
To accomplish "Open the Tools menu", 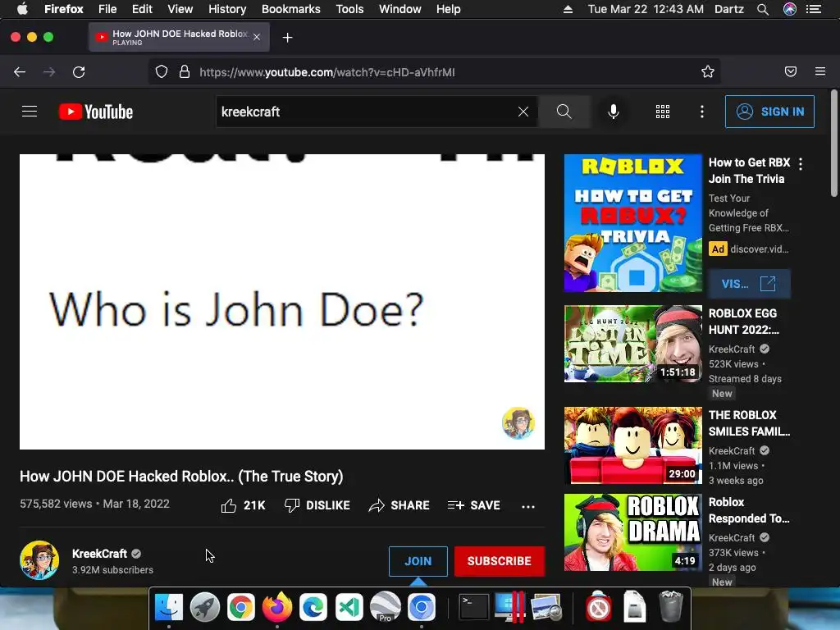I will 349,9.
